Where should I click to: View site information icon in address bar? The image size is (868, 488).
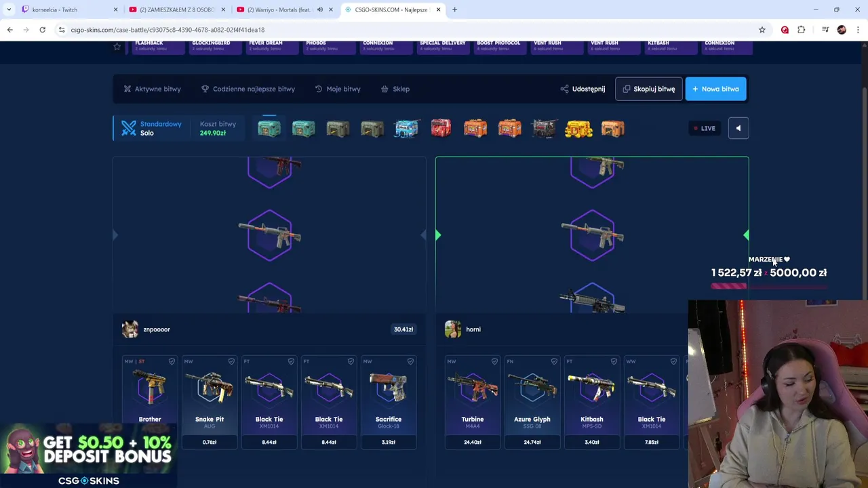tap(62, 30)
